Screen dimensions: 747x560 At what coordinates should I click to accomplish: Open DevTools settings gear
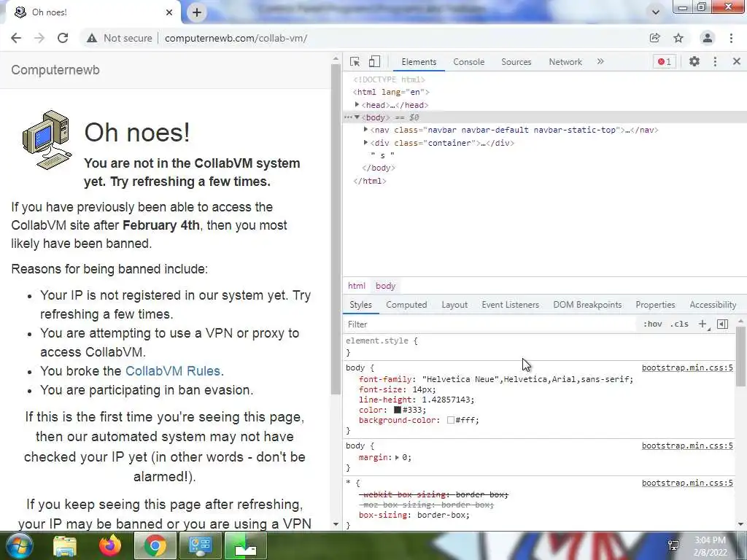pyautogui.click(x=694, y=61)
